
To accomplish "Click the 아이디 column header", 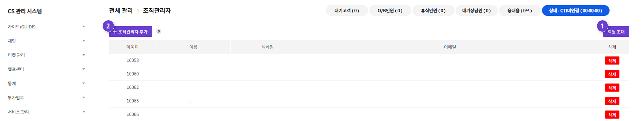I will [x=132, y=47].
